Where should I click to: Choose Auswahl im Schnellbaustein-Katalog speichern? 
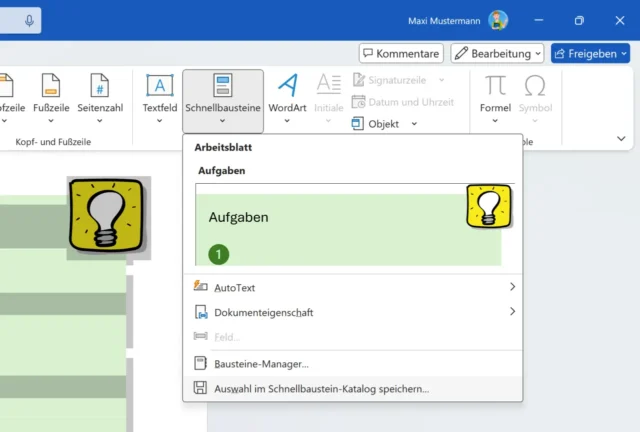point(320,388)
